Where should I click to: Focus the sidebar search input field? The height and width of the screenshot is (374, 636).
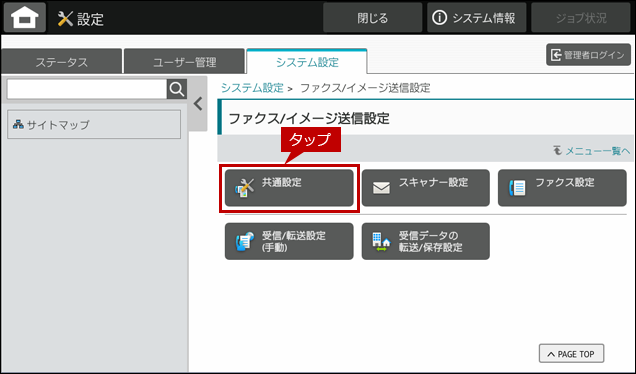tap(87, 89)
